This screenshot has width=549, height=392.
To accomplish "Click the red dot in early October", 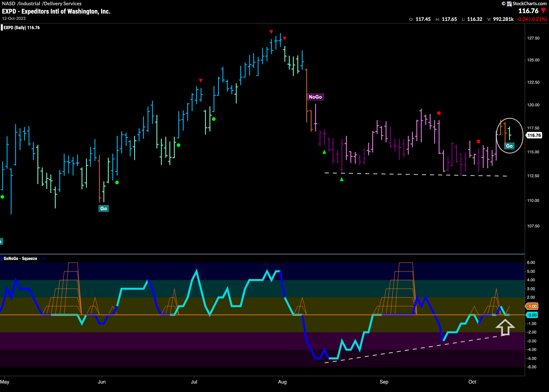I will [479, 142].
